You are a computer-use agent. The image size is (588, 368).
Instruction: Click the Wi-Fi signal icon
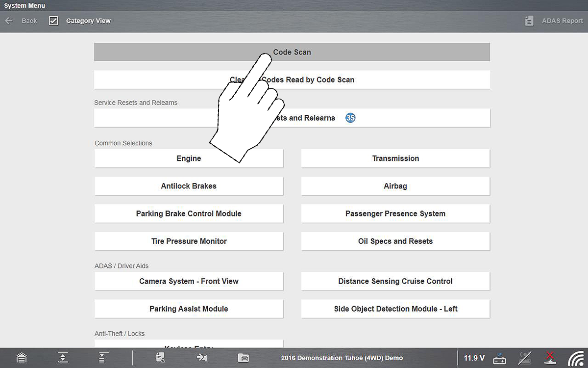[x=576, y=358]
